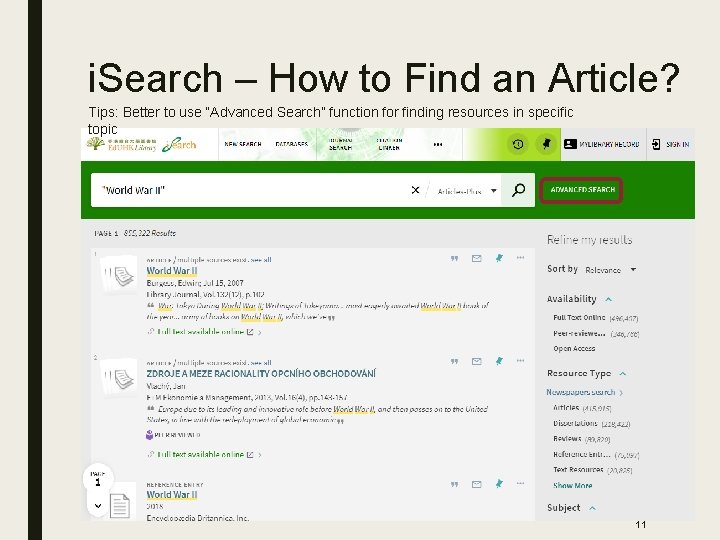Viewport: 720px width, 540px height.
Task: Collapse the Availability facet section
Action: click(x=609, y=299)
